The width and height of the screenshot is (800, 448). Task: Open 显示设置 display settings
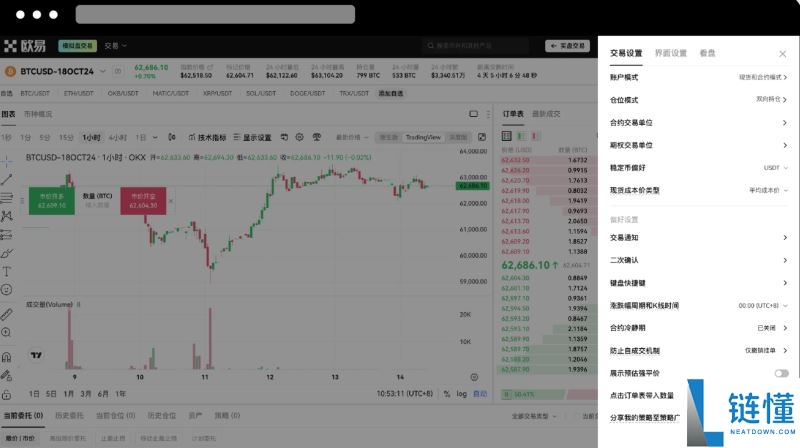[x=252, y=137]
